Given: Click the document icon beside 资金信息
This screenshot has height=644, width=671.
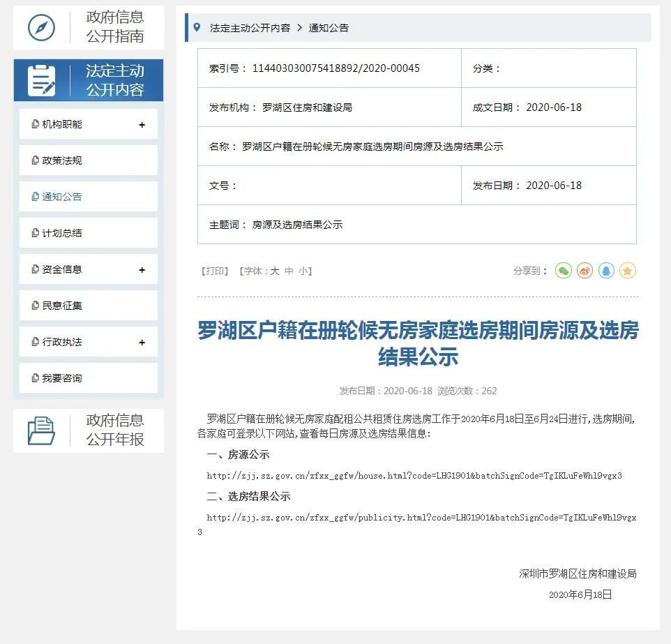Looking at the screenshot, I should pos(35,269).
